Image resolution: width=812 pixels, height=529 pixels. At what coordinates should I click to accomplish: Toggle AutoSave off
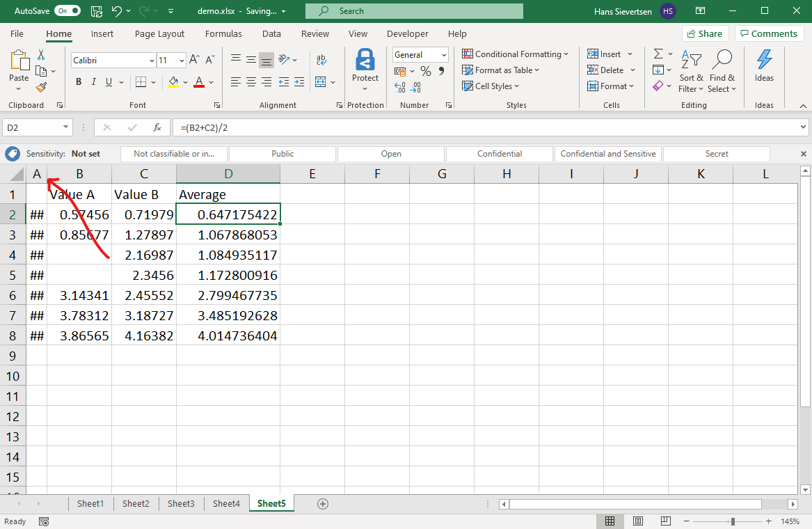(x=66, y=10)
